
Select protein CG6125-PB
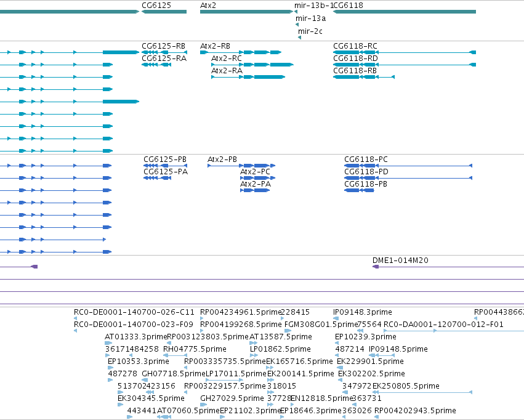click(x=166, y=166)
